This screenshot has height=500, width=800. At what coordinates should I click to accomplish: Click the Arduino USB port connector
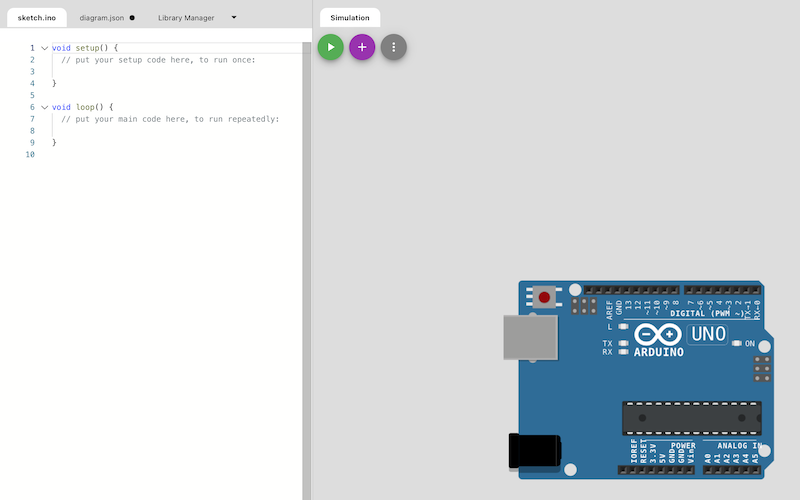[531, 338]
